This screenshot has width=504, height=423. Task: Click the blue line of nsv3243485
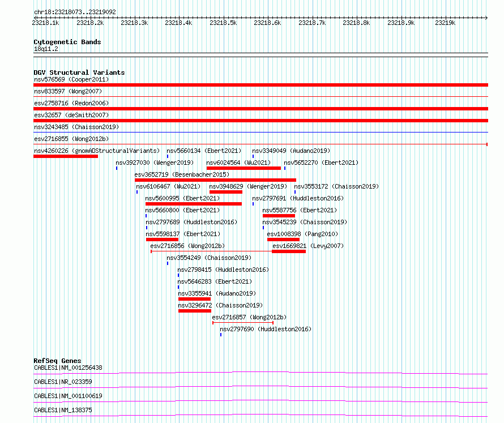click(x=260, y=132)
